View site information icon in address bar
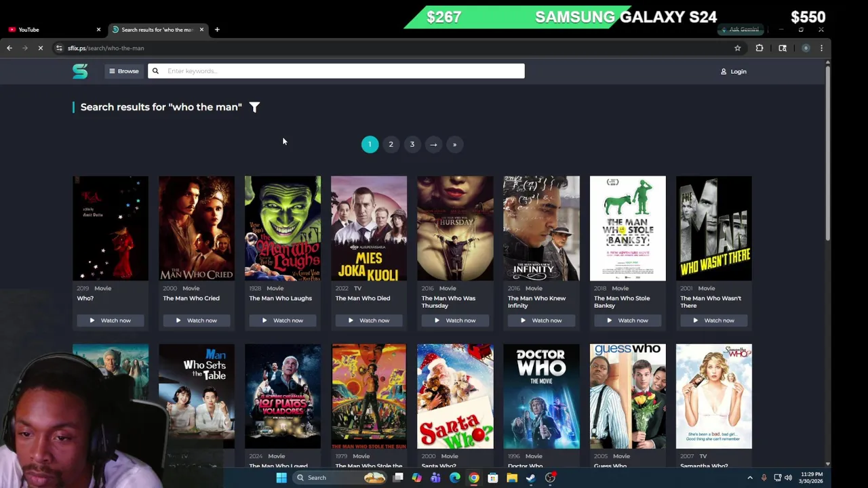868x488 pixels. point(60,48)
